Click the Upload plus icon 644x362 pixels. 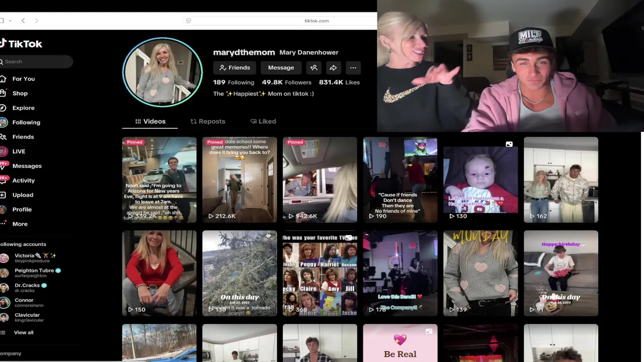3,195
